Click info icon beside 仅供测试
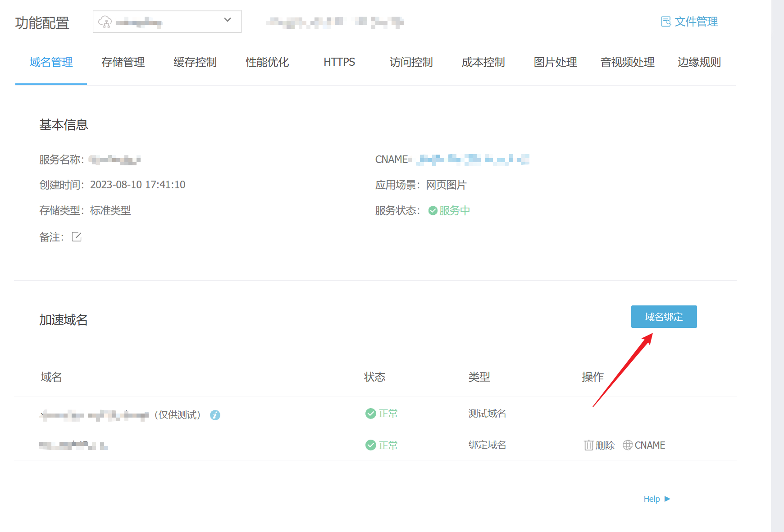The image size is (784, 532). point(215,415)
